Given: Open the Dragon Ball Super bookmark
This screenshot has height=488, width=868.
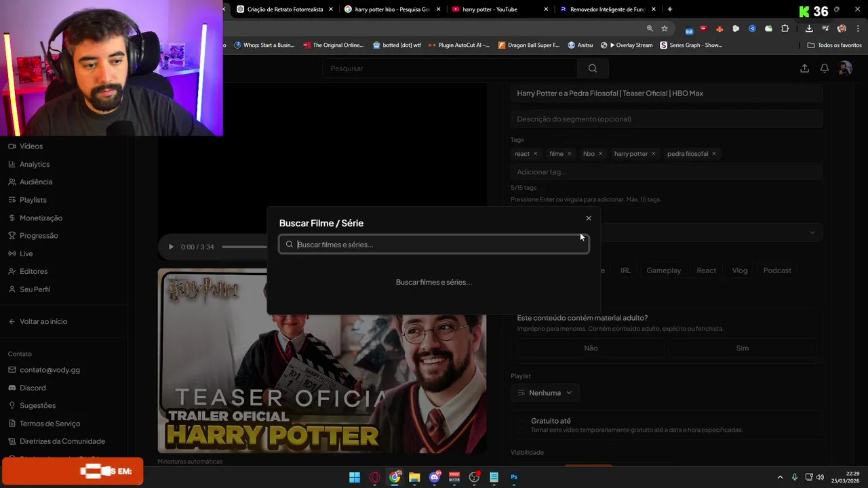Looking at the screenshot, I should pos(529,45).
